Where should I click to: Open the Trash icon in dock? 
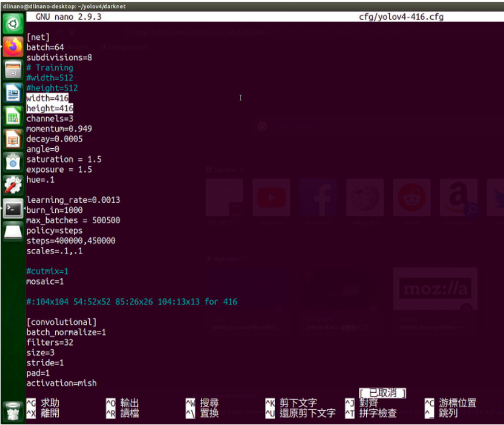coord(13,412)
